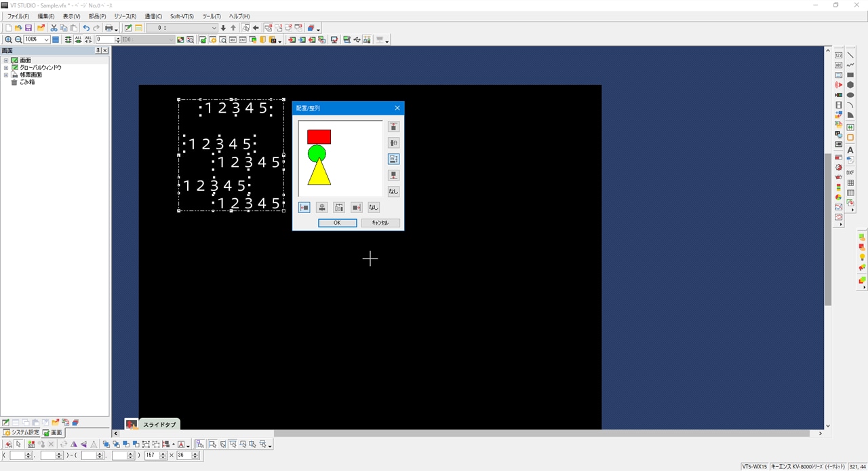Toggle vertical equal-spacing option in dialog
The width and height of the screenshot is (868, 471).
point(393,159)
